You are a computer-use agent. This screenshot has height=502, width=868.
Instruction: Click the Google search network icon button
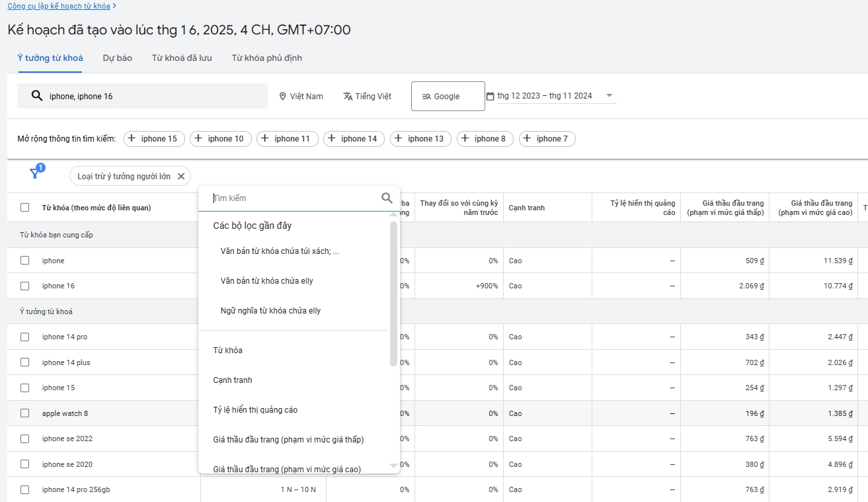pyautogui.click(x=448, y=96)
